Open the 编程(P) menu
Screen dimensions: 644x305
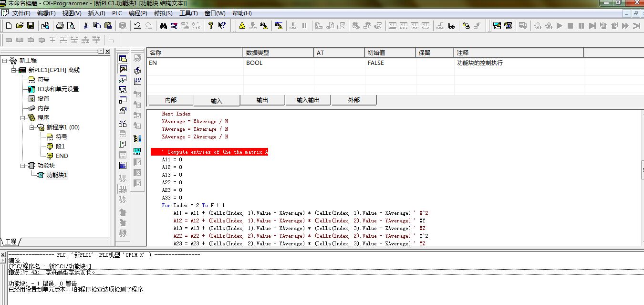point(138,13)
